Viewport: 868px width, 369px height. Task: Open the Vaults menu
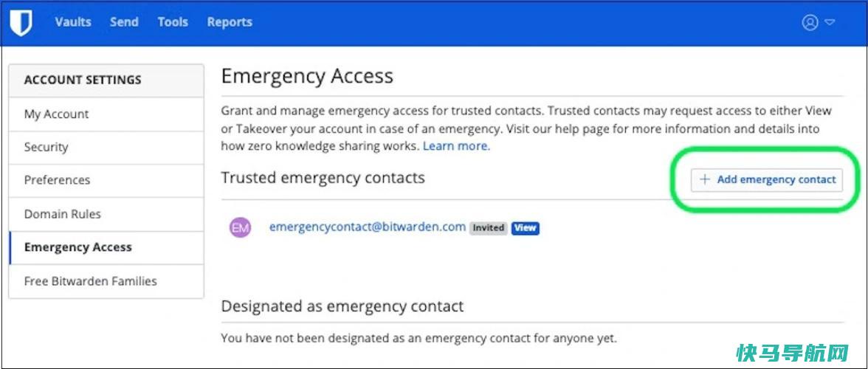73,22
